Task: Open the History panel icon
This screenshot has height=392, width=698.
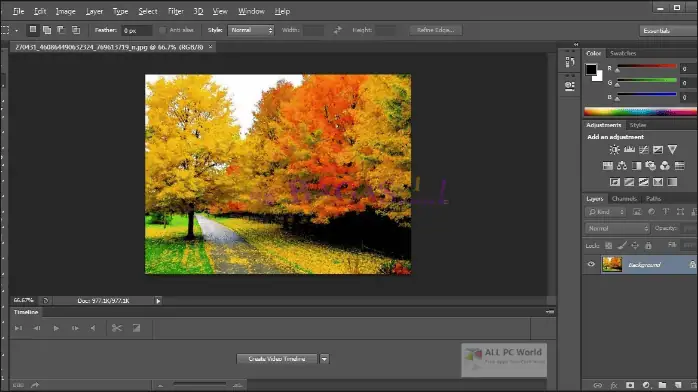Action: click(570, 62)
